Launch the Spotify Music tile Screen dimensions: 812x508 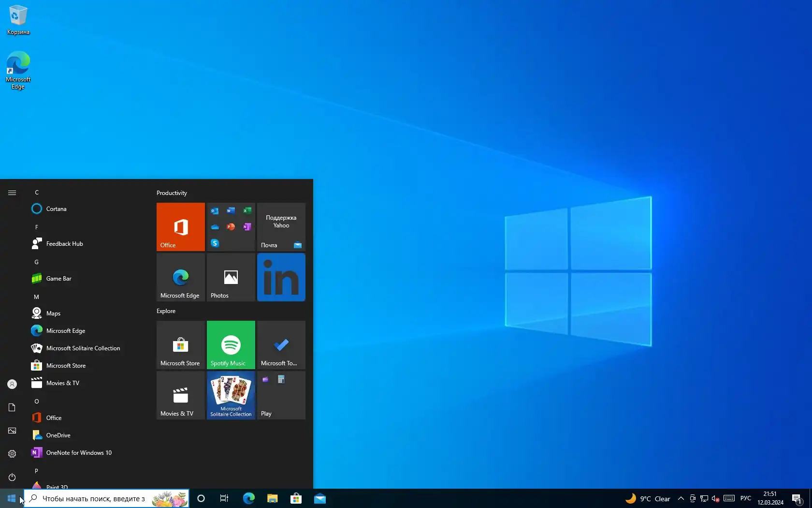pos(231,345)
